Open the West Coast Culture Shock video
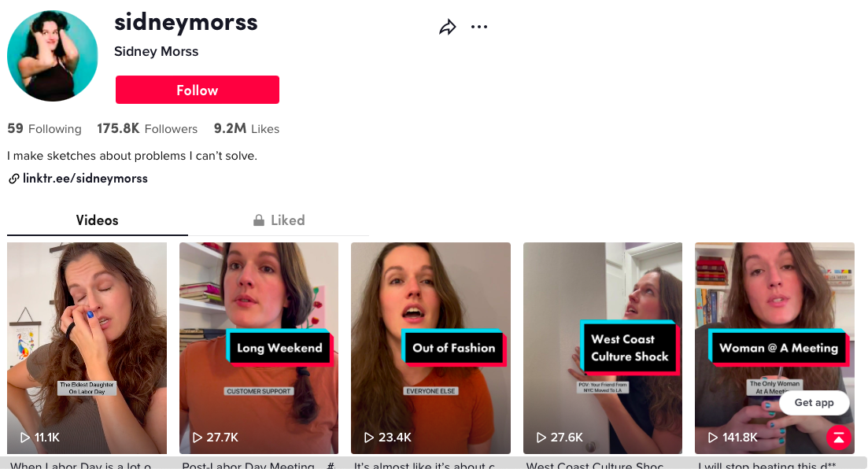868x469 pixels. click(x=602, y=348)
